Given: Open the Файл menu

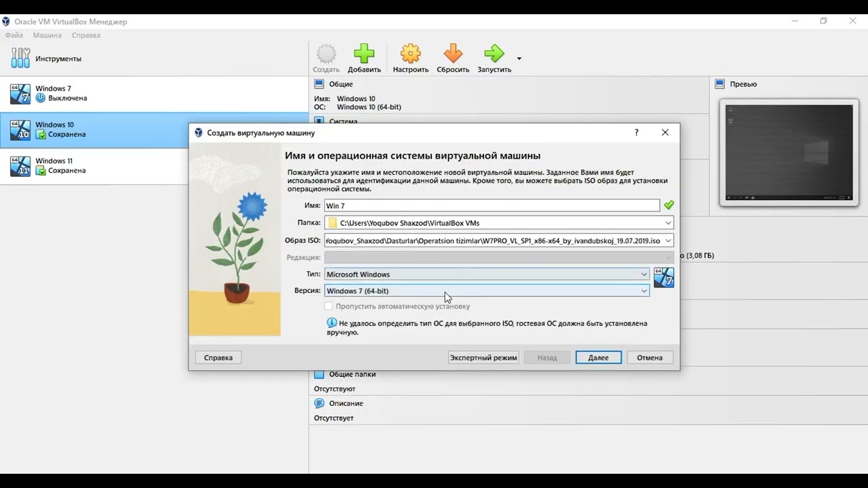Looking at the screenshot, I should 14,35.
